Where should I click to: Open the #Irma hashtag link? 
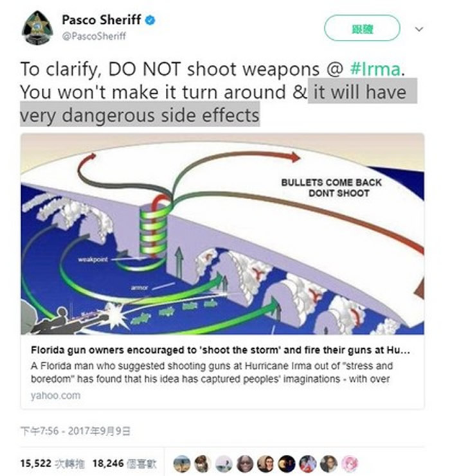click(x=375, y=69)
